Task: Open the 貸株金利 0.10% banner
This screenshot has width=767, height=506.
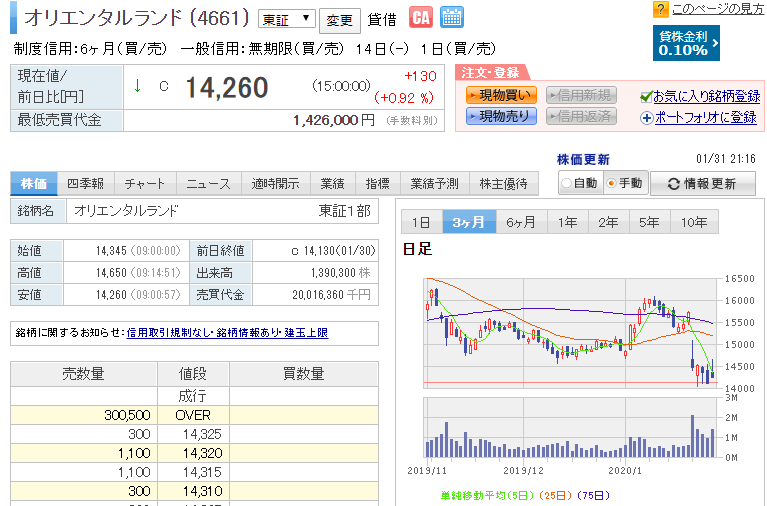Action: pyautogui.click(x=686, y=43)
